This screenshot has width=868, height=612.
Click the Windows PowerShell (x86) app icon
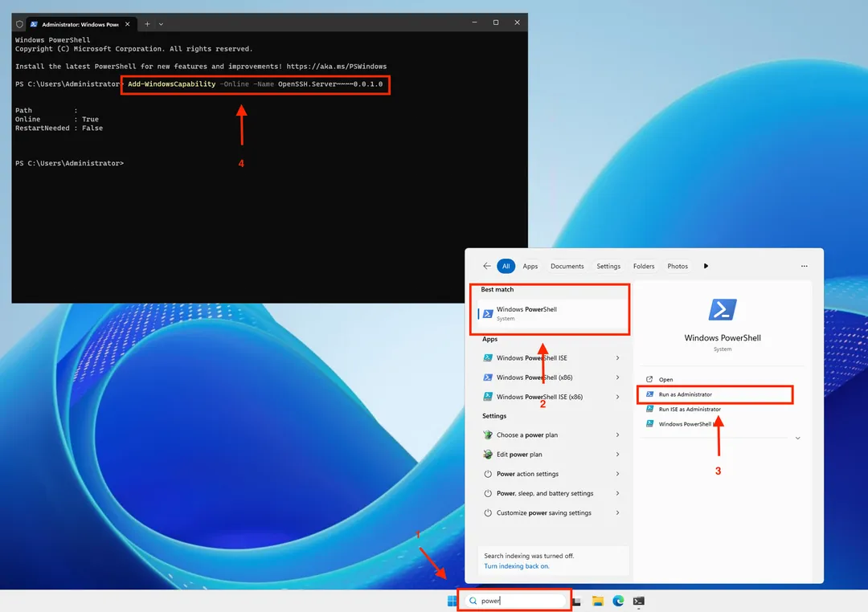pos(488,377)
